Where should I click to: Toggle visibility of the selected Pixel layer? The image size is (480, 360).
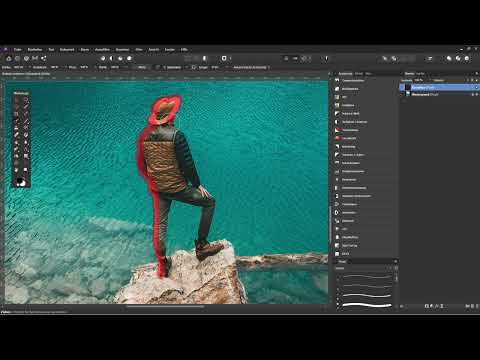[x=476, y=87]
